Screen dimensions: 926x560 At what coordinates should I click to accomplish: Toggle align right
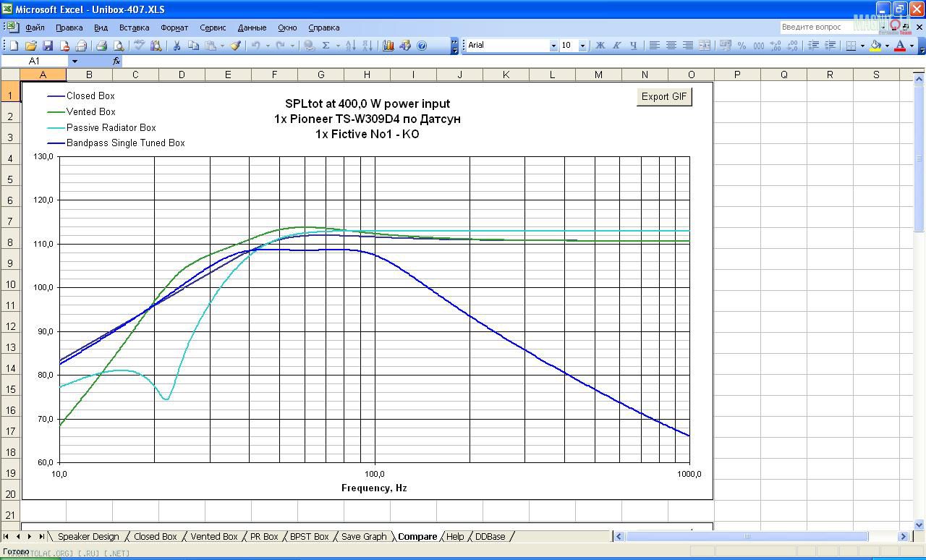pos(687,46)
